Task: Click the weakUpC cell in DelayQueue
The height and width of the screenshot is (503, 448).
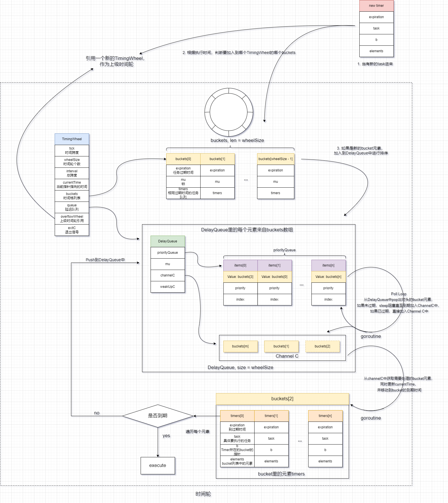Action: pos(168,287)
